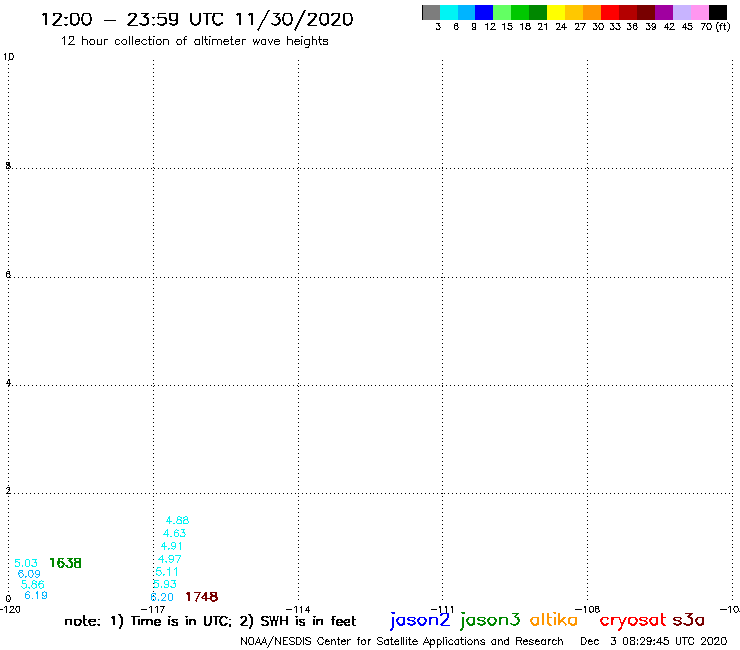Click the 12 label under the color bar
740x650 pixels.
click(490, 27)
